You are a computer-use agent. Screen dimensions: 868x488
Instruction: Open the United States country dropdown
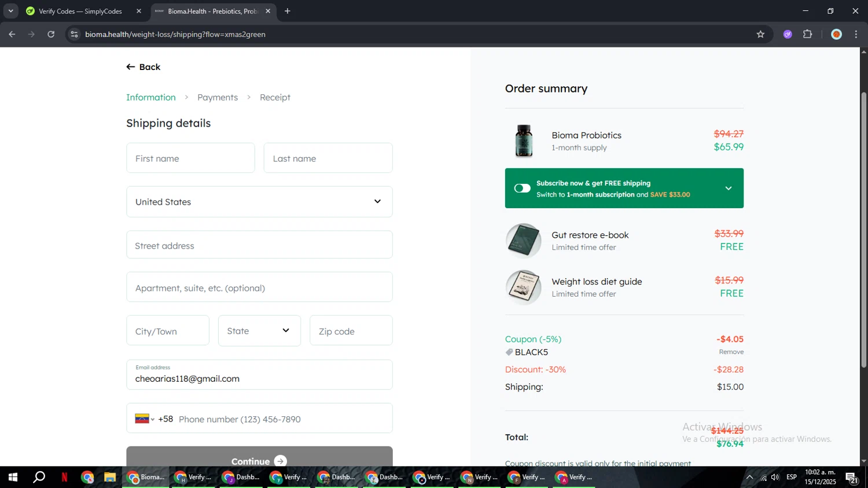pyautogui.click(x=259, y=202)
